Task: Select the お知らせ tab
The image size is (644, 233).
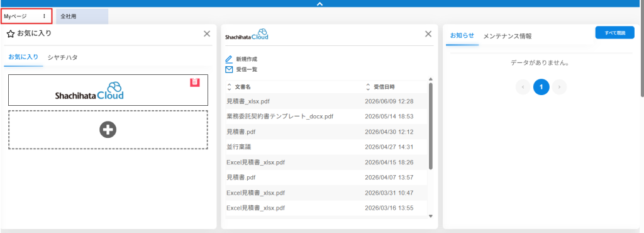Action: (x=462, y=35)
